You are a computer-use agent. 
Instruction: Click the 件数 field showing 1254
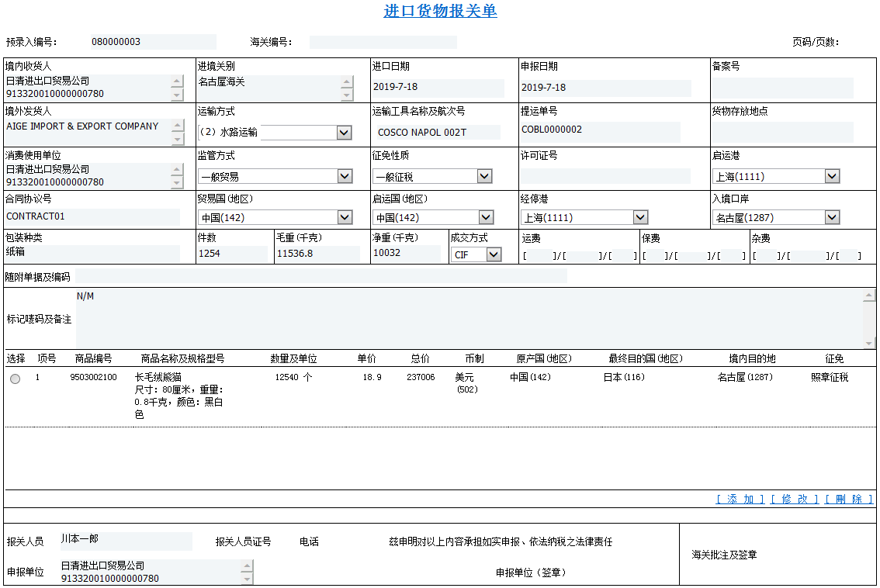point(232,254)
